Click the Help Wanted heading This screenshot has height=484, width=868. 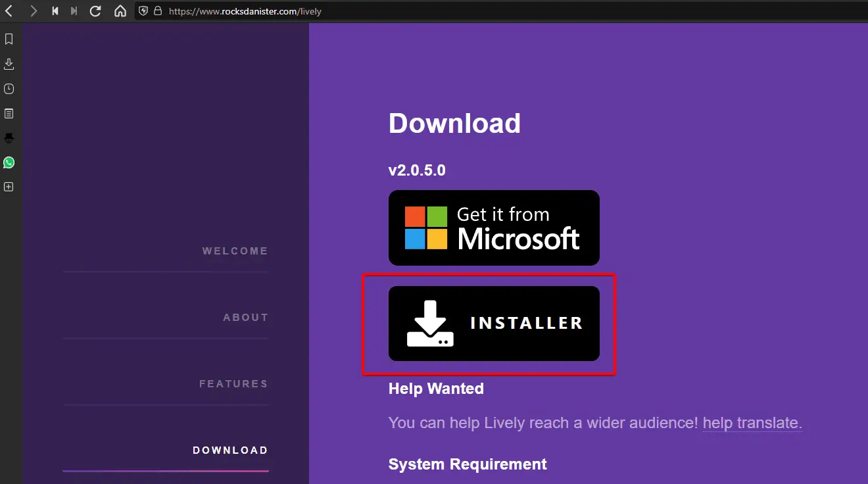[436, 389]
